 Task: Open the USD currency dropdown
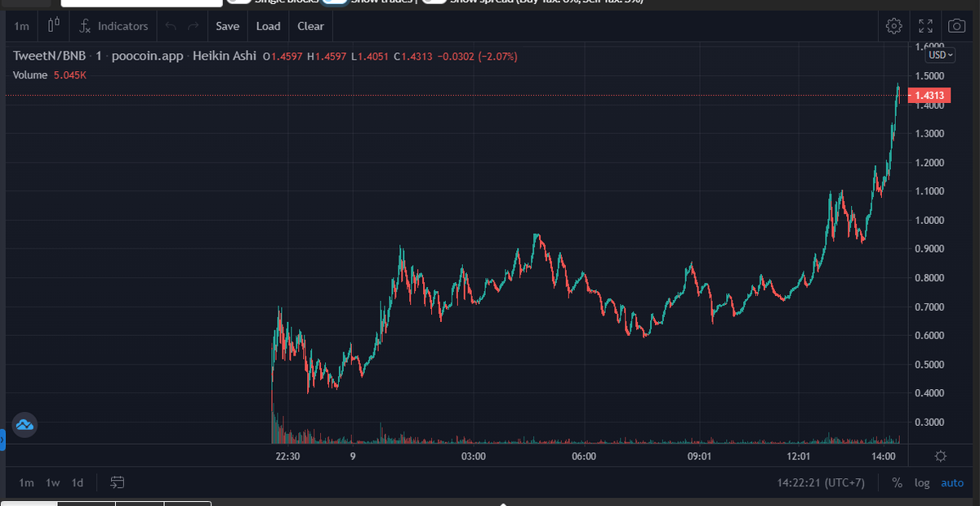click(x=940, y=55)
